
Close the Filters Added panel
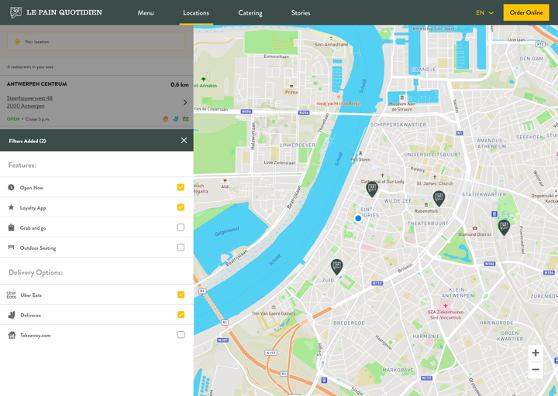tap(184, 141)
